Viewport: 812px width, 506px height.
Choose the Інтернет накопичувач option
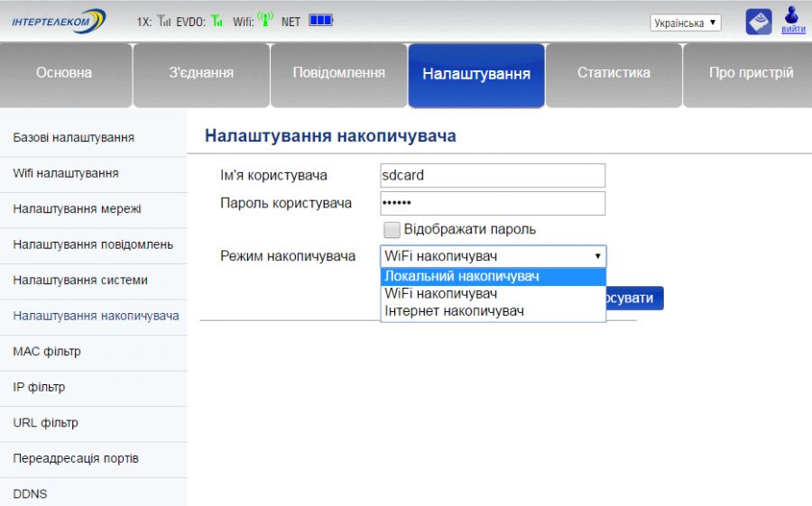pyautogui.click(x=493, y=311)
